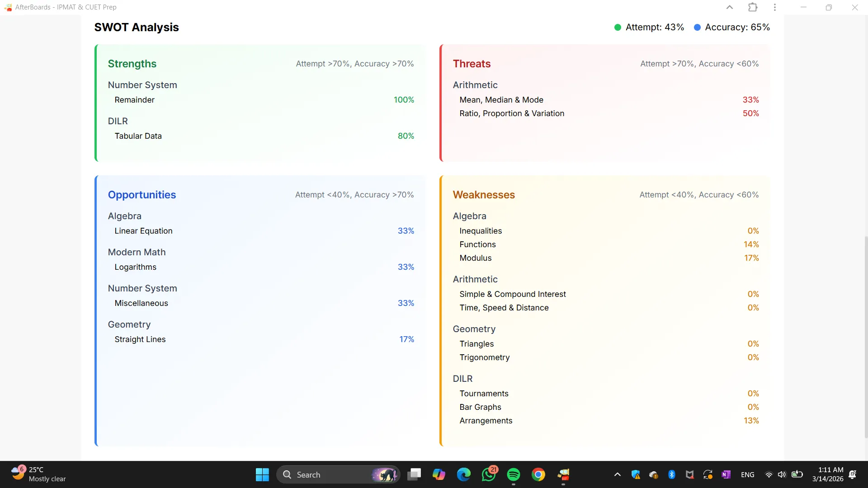The image size is (868, 488).
Task: Open the volume speaker icon
Action: [x=782, y=474]
